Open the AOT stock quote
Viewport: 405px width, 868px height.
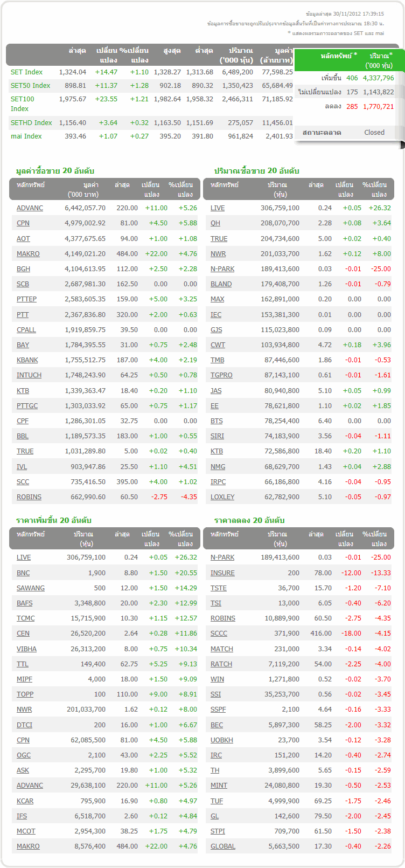(23, 239)
